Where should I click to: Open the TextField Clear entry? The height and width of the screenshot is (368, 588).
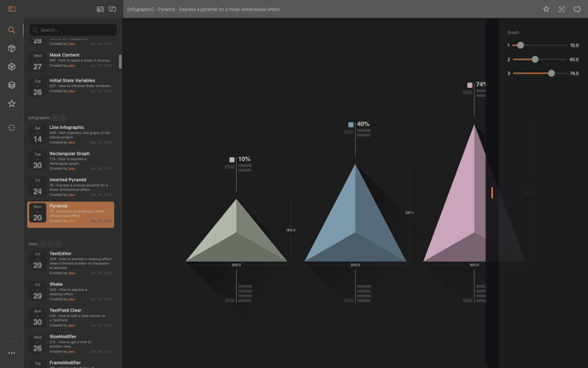click(x=70, y=318)
